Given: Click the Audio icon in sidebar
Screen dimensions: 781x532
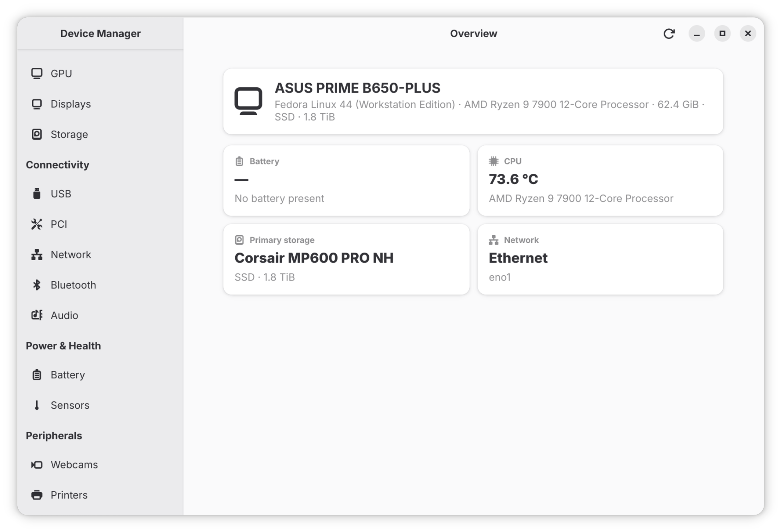Looking at the screenshot, I should (37, 315).
